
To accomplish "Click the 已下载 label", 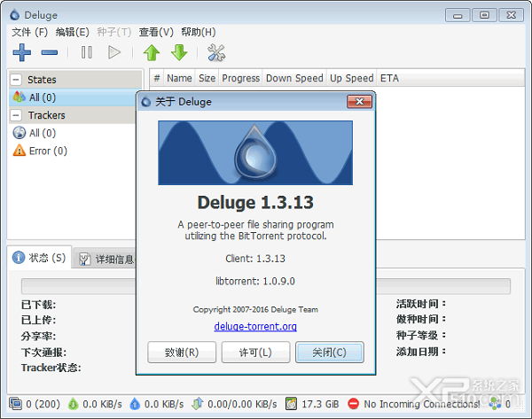I will click(x=38, y=305).
